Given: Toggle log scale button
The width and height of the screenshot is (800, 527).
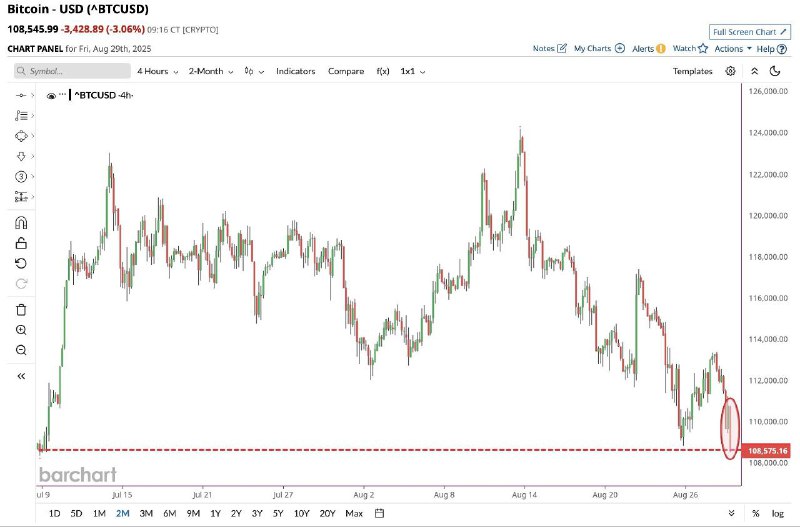Looking at the screenshot, I should [x=778, y=513].
